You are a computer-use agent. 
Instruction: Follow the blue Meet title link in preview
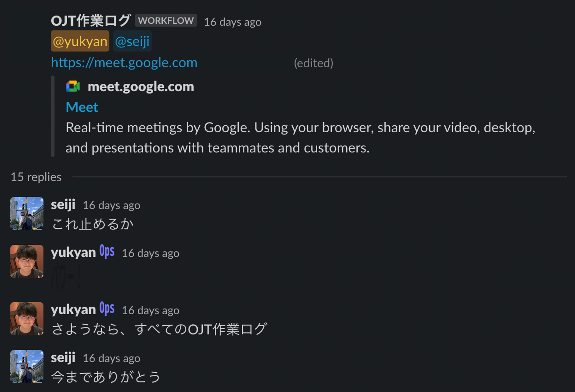click(82, 107)
